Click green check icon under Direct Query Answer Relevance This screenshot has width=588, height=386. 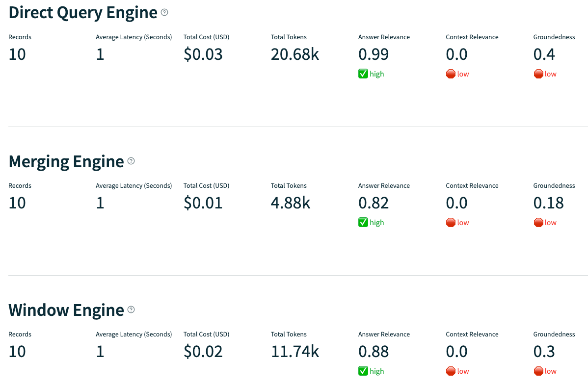pos(363,74)
